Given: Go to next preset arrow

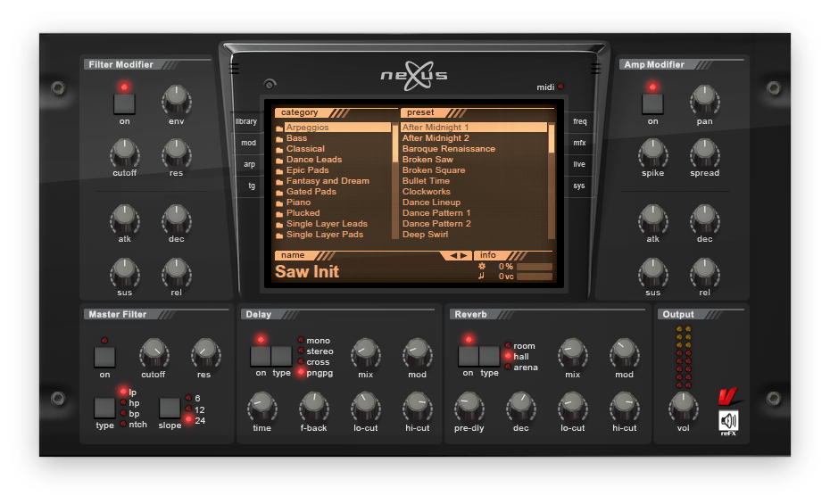Looking at the screenshot, I should point(464,255).
